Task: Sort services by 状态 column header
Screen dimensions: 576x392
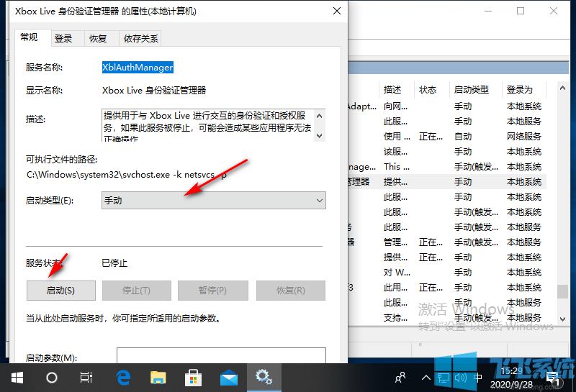Action: pos(431,90)
